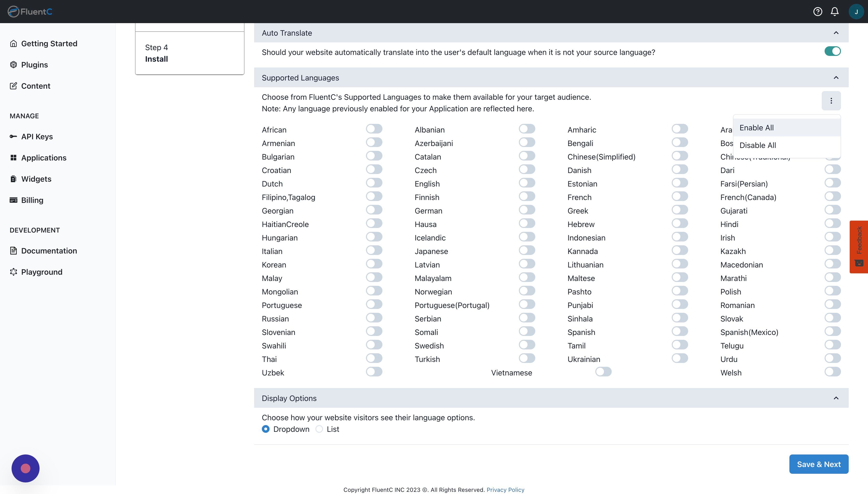Image resolution: width=868 pixels, height=494 pixels.
Task: Collapse the Auto Translate section
Action: tap(836, 33)
